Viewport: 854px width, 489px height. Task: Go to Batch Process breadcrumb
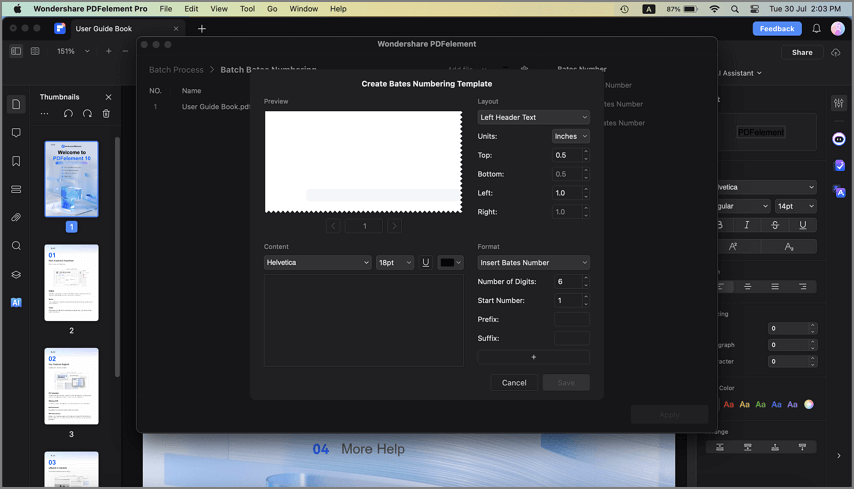point(176,70)
